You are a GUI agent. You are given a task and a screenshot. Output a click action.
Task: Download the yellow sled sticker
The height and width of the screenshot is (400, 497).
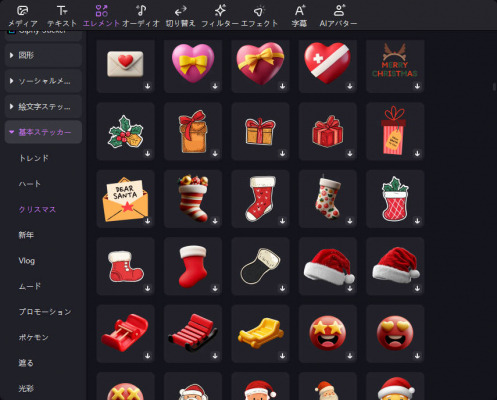(282, 356)
